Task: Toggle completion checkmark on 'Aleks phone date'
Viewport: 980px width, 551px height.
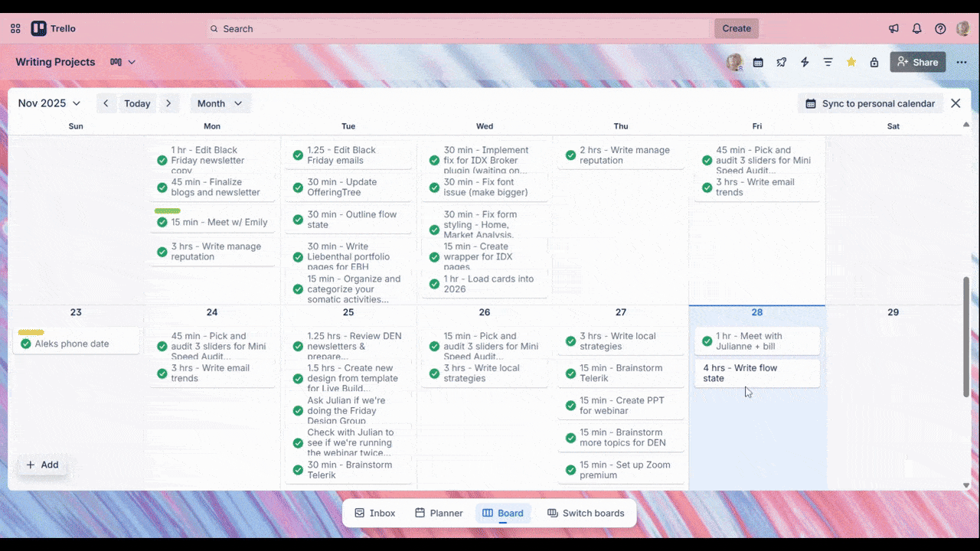Action: [x=25, y=344]
